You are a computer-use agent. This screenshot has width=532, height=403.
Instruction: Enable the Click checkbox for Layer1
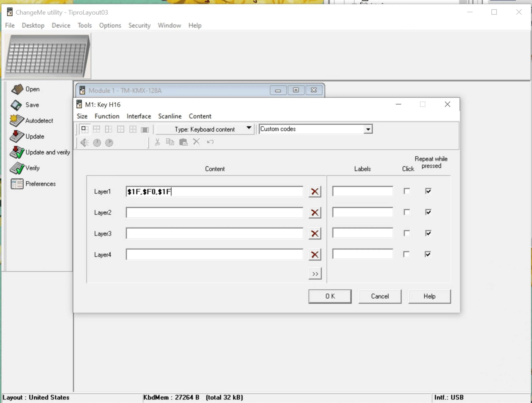click(407, 191)
